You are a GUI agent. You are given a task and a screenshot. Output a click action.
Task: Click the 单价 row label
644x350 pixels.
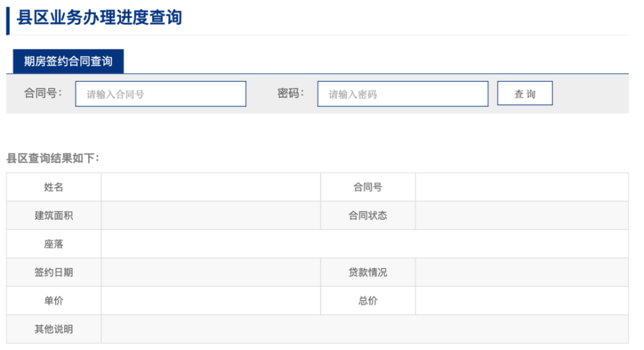54,300
